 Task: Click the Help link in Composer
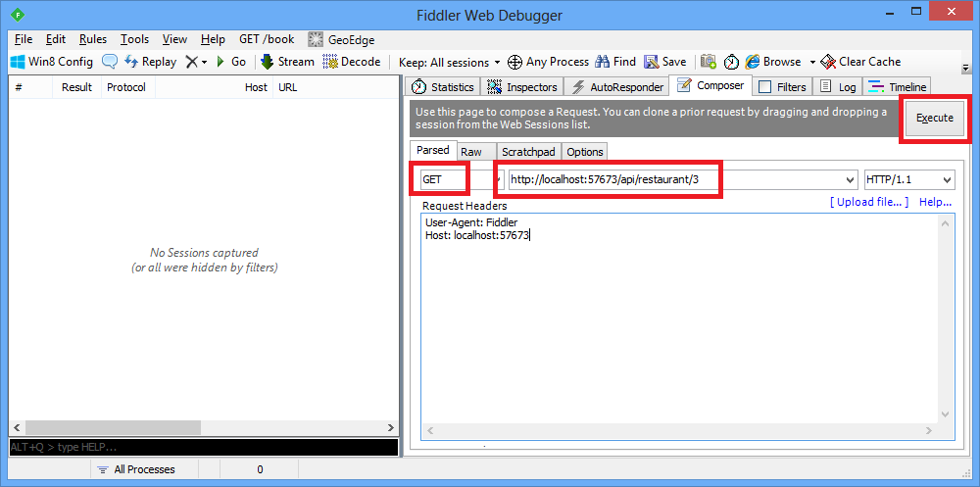935,203
